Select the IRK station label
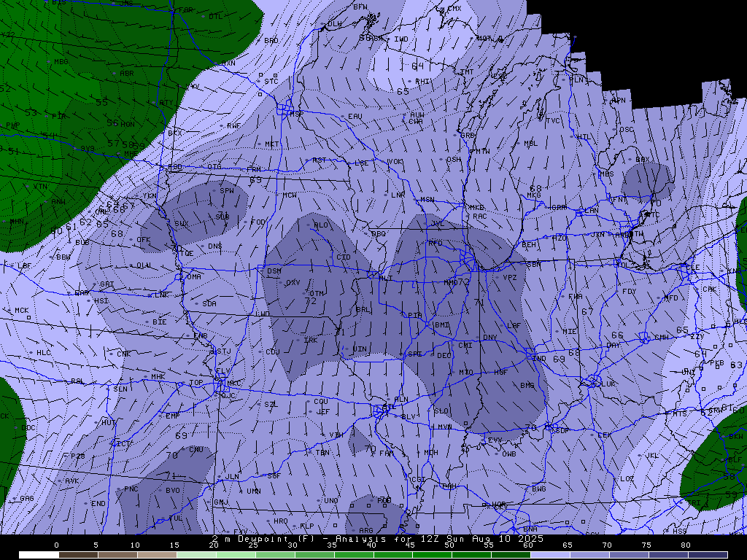This screenshot has width=747, height=560. pyautogui.click(x=311, y=340)
